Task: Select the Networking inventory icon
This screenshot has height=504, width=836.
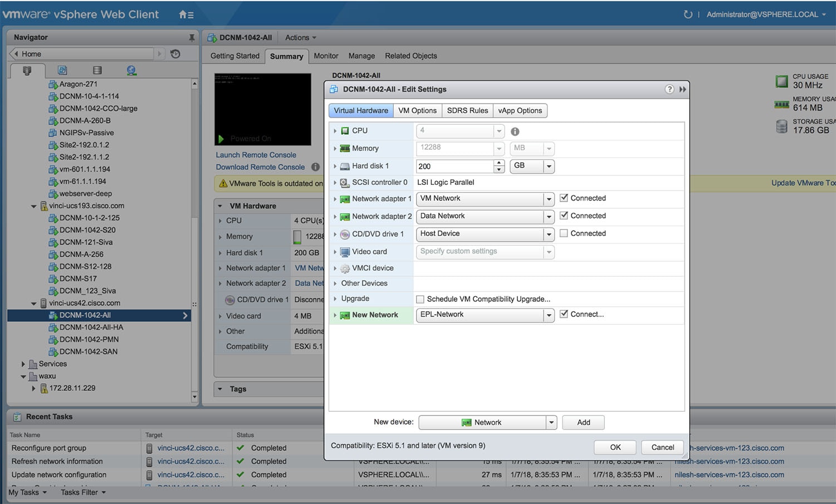Action: [x=131, y=70]
